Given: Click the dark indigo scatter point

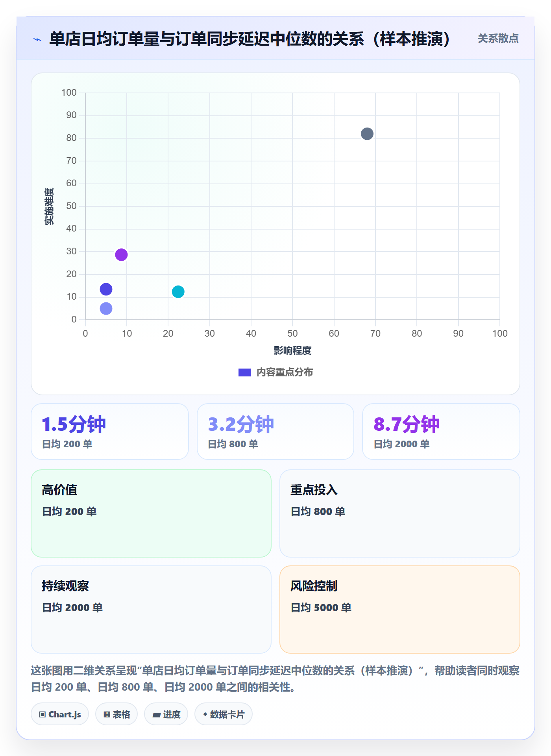Looking at the screenshot, I should (106, 289).
